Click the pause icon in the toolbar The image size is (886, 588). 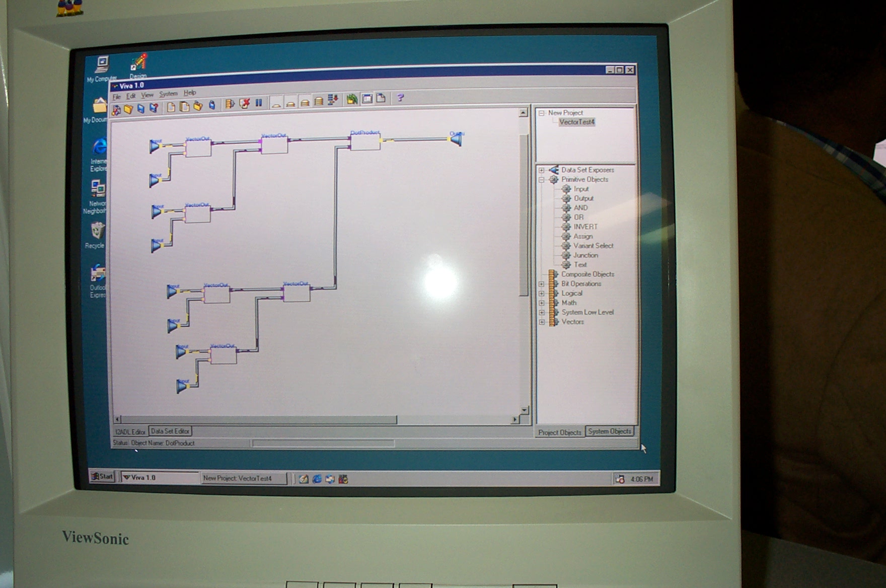coord(259,103)
